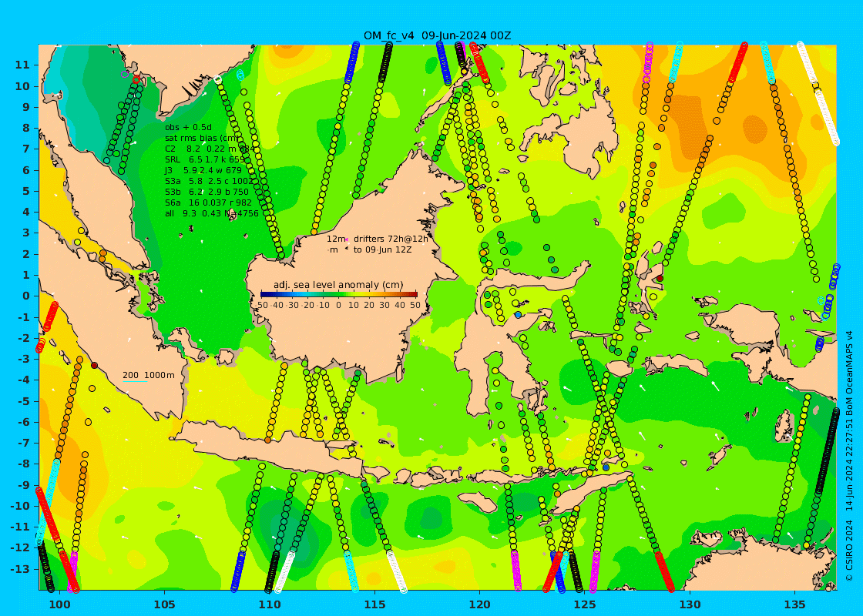
Task: Click the "200 1000m" depth contour label
Action: point(148,375)
